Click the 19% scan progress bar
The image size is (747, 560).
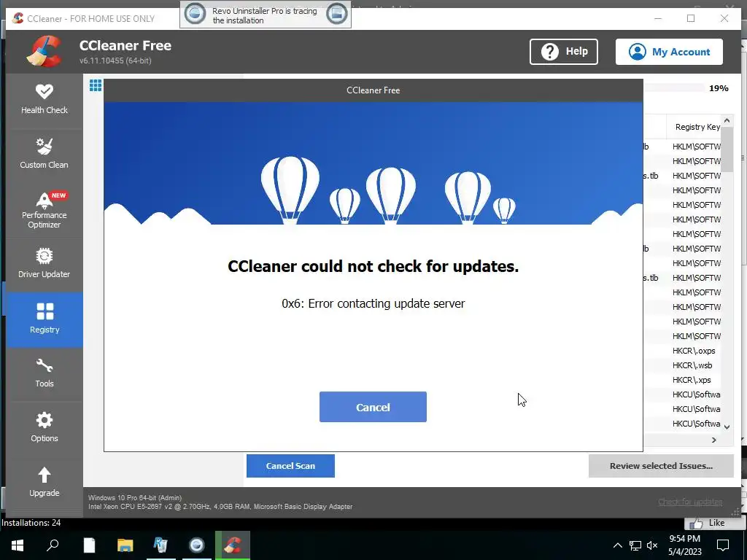[x=673, y=87]
